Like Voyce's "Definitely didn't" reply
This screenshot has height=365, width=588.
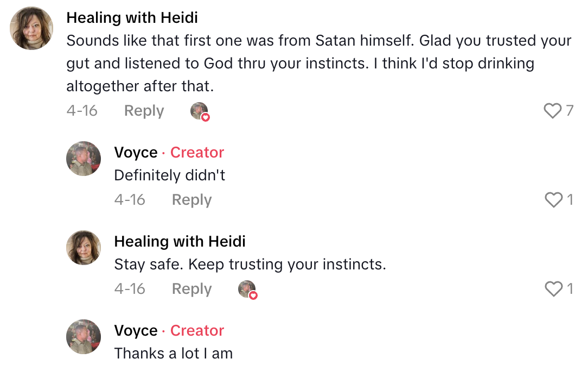click(553, 200)
